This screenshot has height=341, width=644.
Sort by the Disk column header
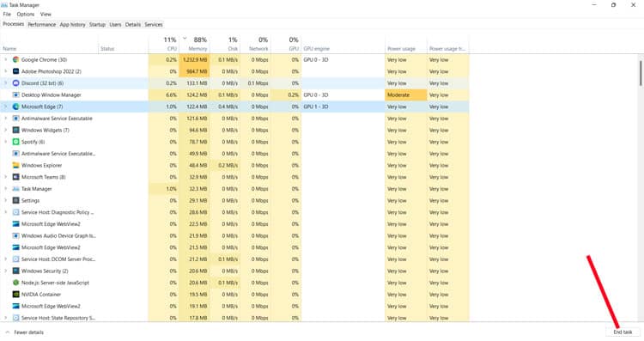pyautogui.click(x=225, y=45)
